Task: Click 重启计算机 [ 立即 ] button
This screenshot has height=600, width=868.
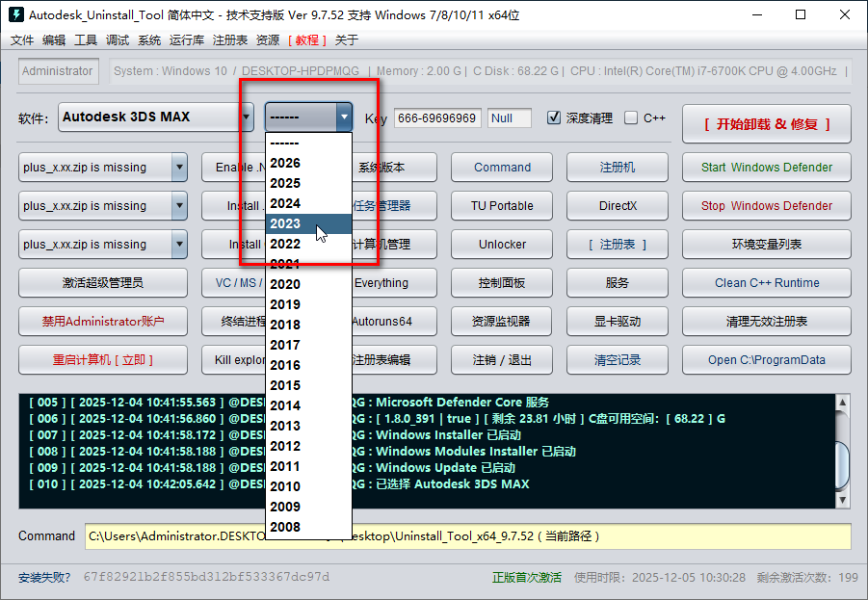Action: coord(103,360)
